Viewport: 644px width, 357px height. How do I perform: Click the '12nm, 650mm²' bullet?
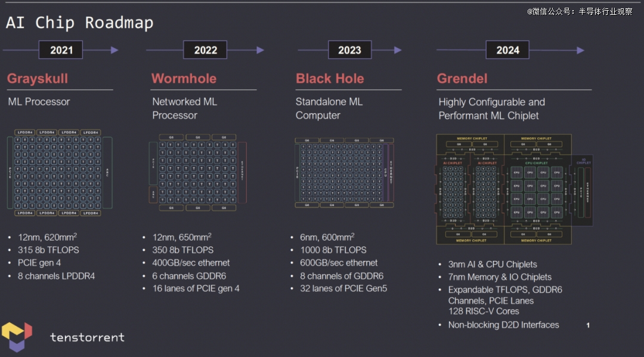coord(182,237)
